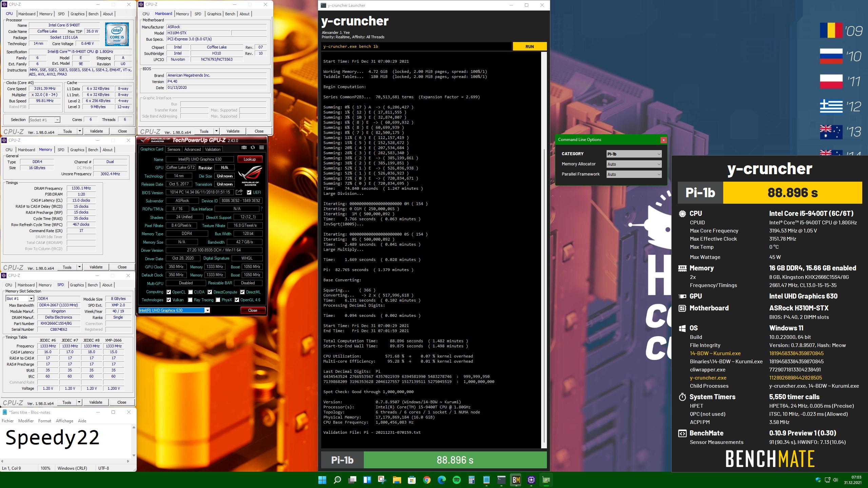The image size is (868, 488).
Task: Toggle the OpenCL checkbox
Action: click(169, 292)
